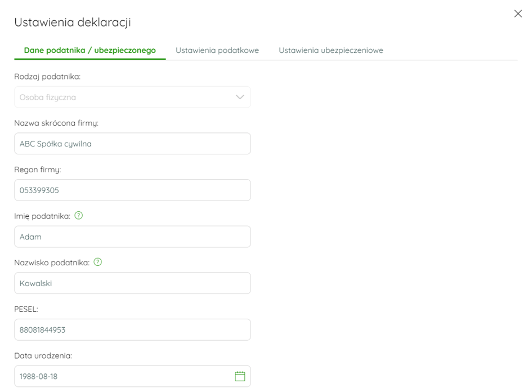
Task: Focus the Regon firmy input
Action: (132, 190)
